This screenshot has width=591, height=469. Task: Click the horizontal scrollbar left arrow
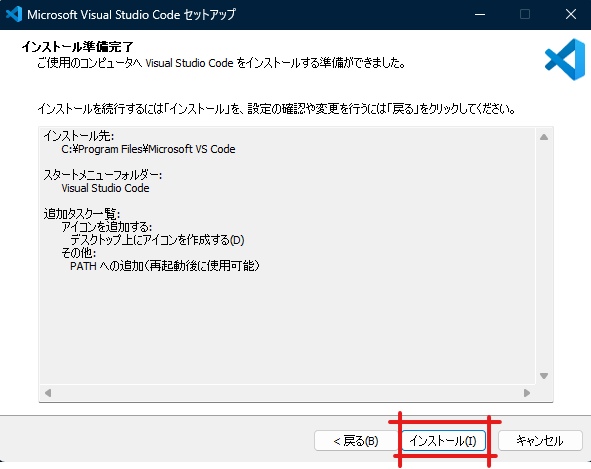pos(48,393)
